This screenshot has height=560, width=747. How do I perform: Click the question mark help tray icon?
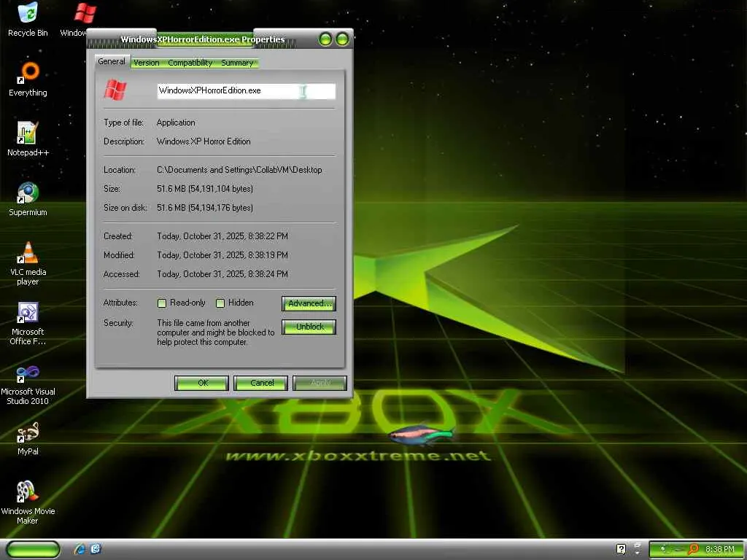pos(621,549)
